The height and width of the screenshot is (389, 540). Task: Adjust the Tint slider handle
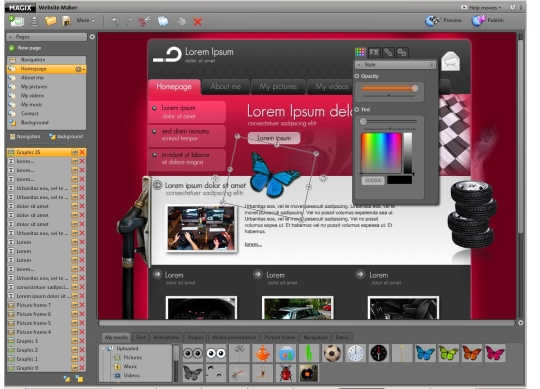[363, 121]
